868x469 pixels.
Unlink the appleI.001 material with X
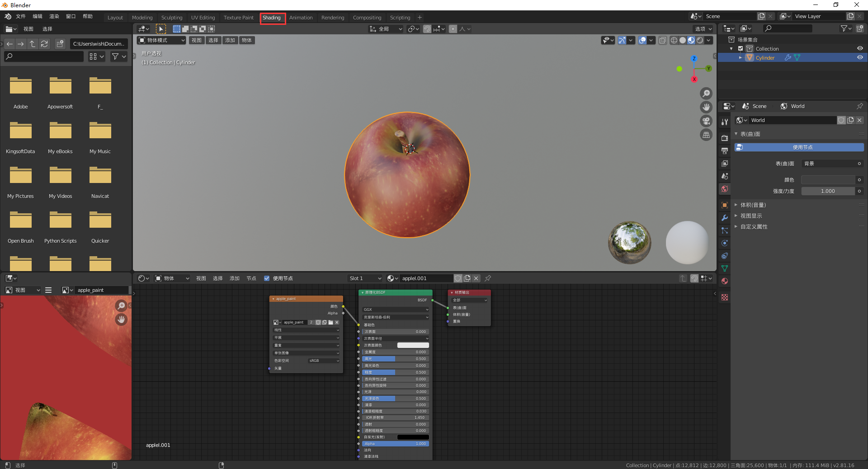pyautogui.click(x=476, y=278)
